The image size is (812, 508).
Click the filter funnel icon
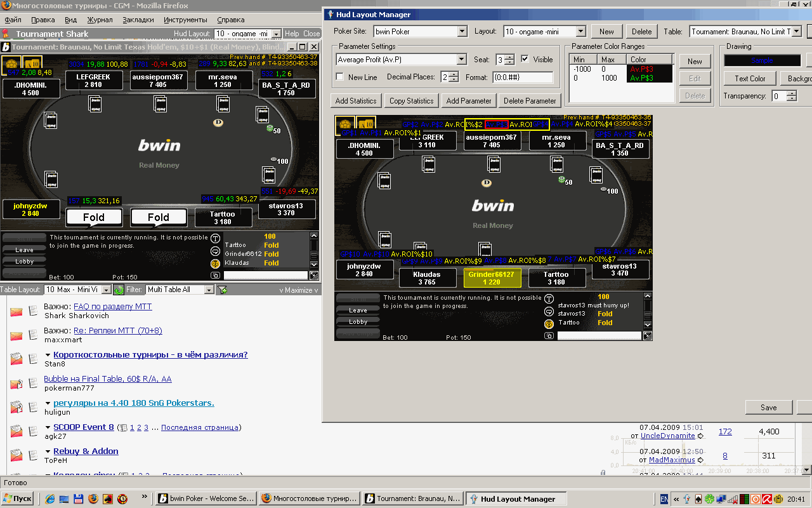click(x=223, y=290)
